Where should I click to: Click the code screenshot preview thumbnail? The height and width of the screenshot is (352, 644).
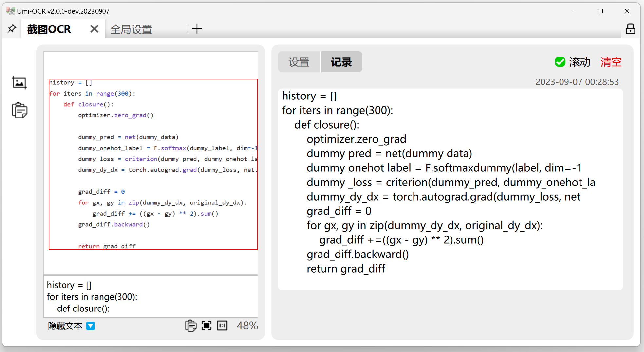[151, 164]
